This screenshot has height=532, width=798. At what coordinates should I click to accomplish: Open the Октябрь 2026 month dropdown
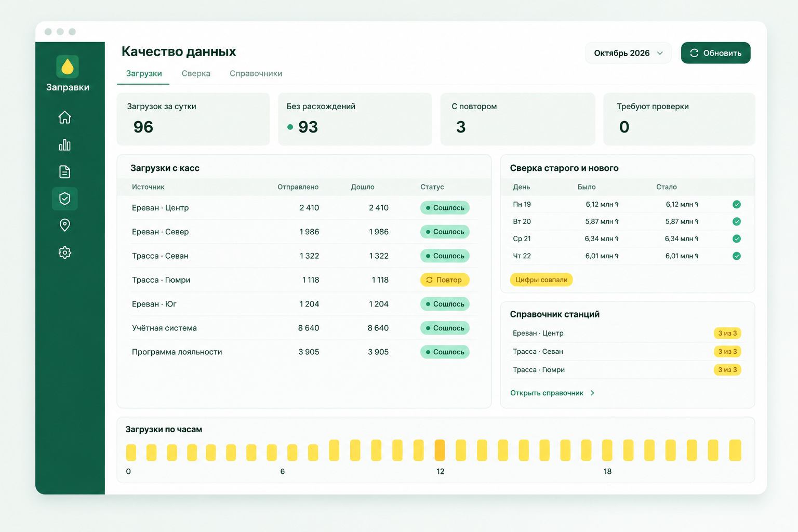pyautogui.click(x=628, y=53)
